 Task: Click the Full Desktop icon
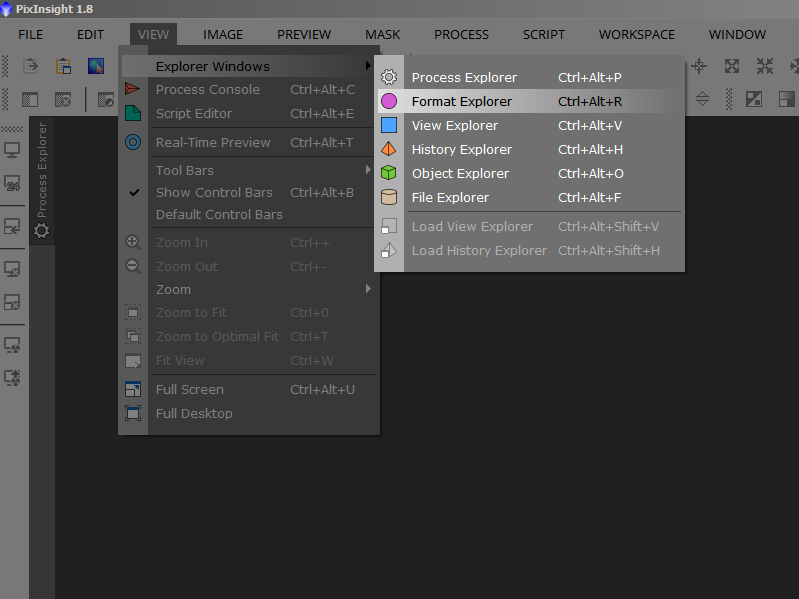coord(133,413)
